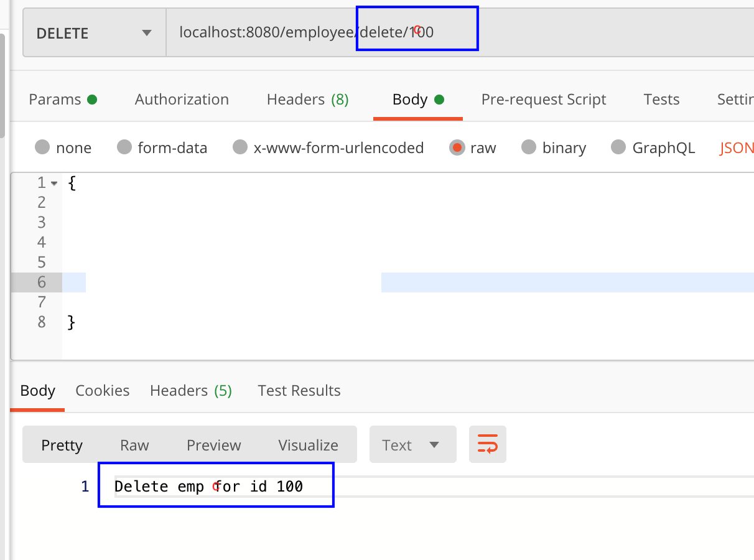Open the JSON body format dropdown
754x560 pixels.
(x=737, y=148)
